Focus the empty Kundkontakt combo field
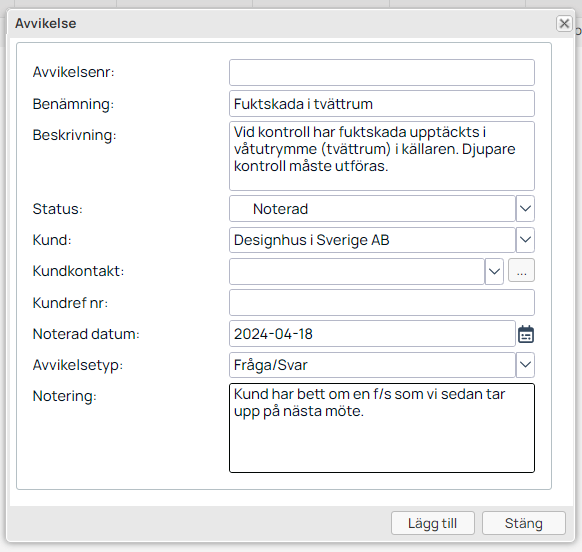The width and height of the screenshot is (582, 552). click(x=357, y=271)
